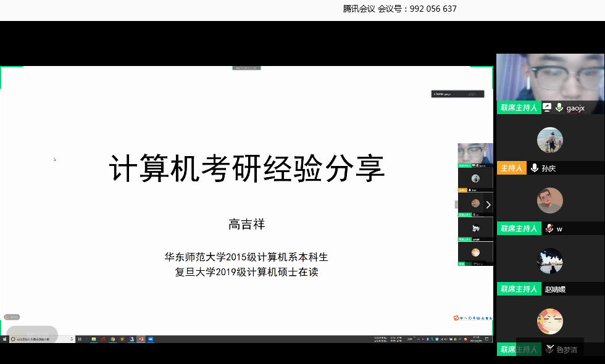Click gaojx's screen-sharing icon
Image resolution: width=605 pixels, height=364 pixels.
[546, 107]
